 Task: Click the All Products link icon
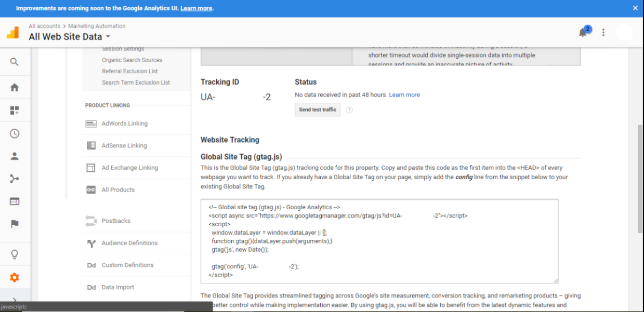pos(91,190)
